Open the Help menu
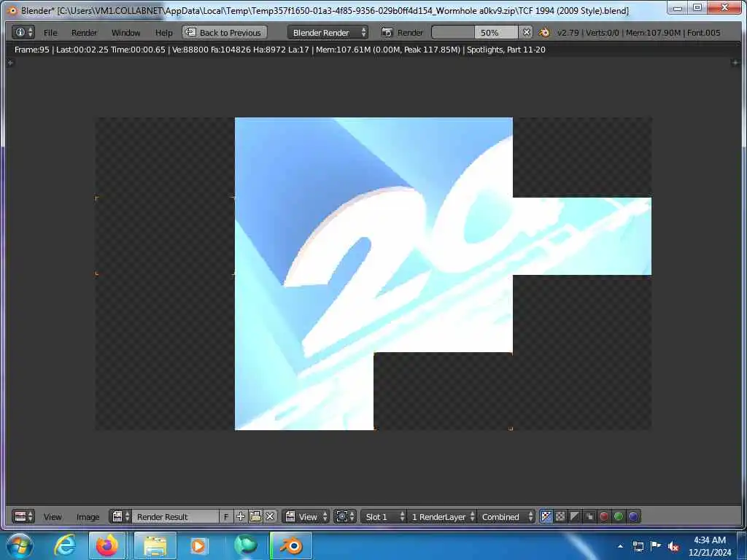 (163, 33)
